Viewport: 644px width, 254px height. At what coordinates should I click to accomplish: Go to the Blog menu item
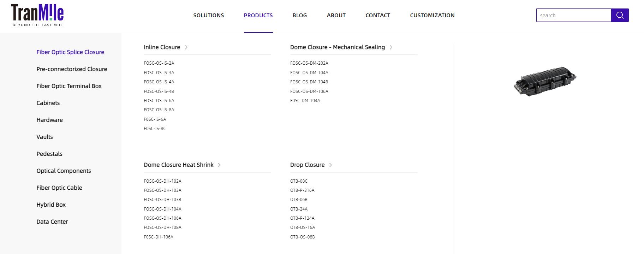click(x=299, y=15)
